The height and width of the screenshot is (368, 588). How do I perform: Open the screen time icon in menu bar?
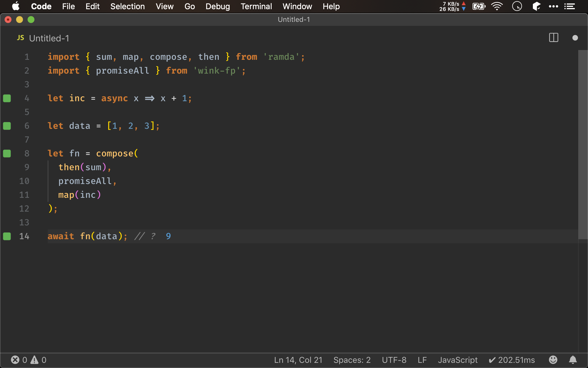pyautogui.click(x=519, y=6)
